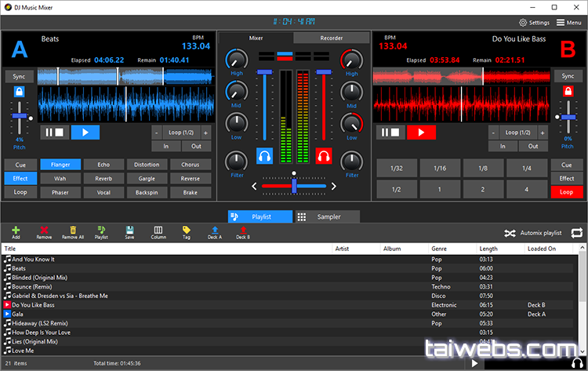Click the crossfader slider handle

tap(293, 186)
